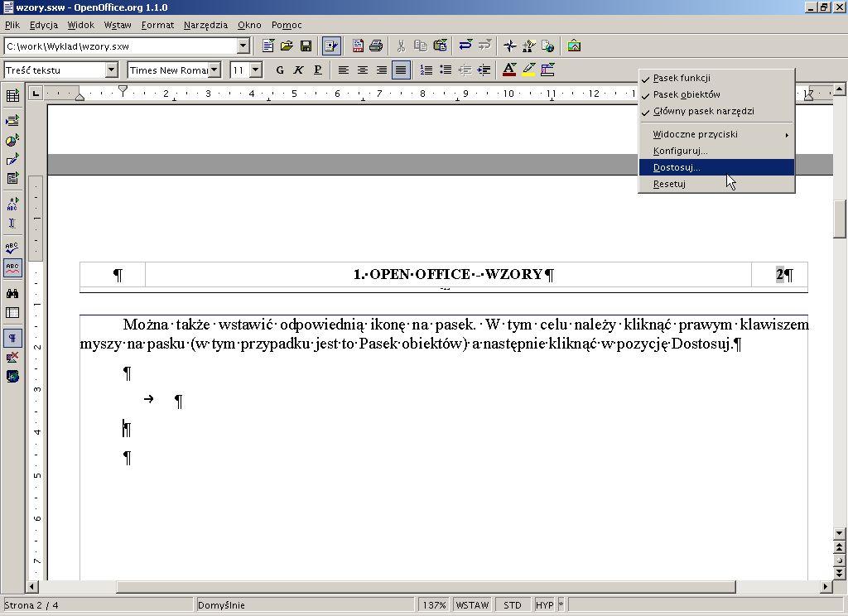Open the Hyperlink dialog icon
Viewport: 848px width, 616px height.
(548, 46)
